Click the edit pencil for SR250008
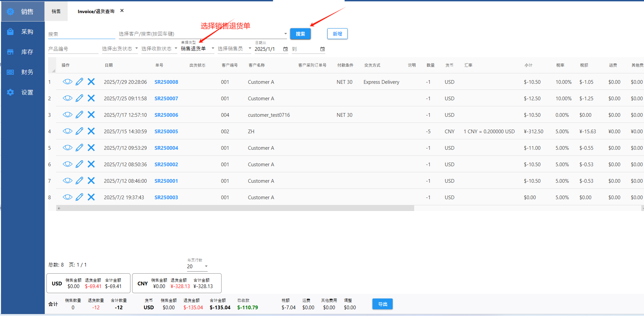 click(79, 82)
